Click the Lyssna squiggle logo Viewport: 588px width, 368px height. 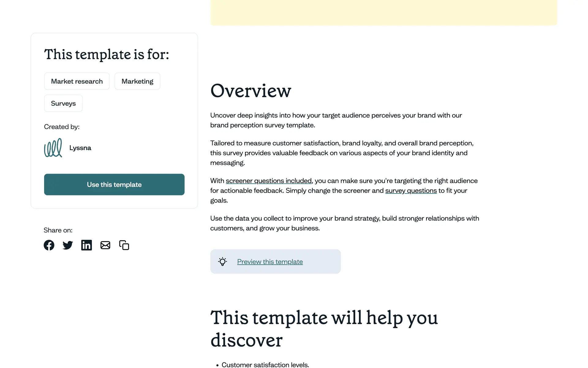[x=53, y=148]
